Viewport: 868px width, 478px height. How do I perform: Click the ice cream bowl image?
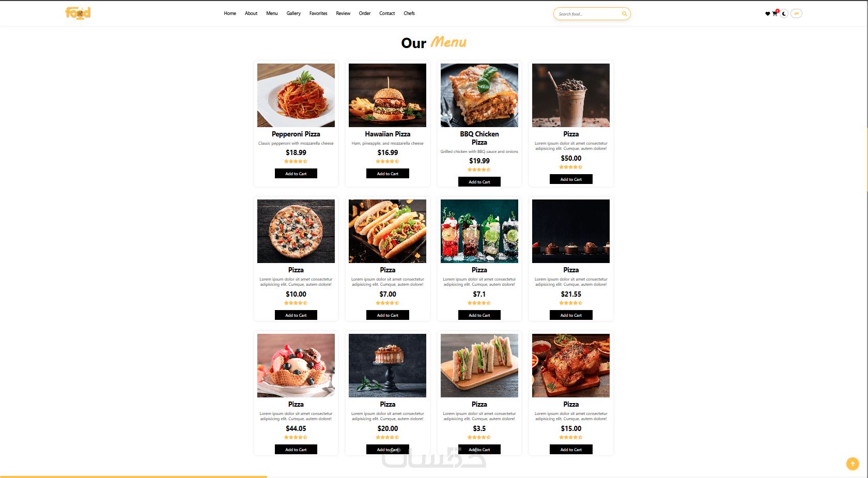pos(296,365)
